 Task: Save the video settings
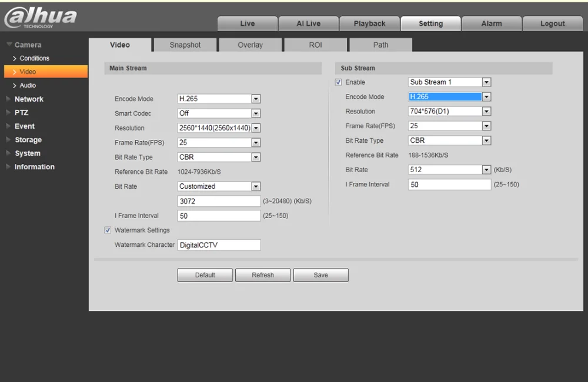pyautogui.click(x=320, y=275)
